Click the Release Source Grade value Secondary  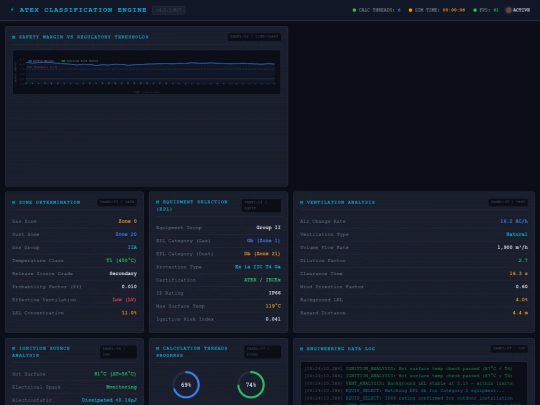coord(123,273)
